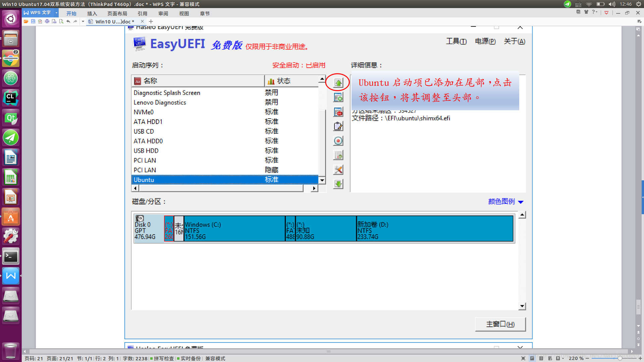Switch to the 页面布局 ribbon tab

117,13
